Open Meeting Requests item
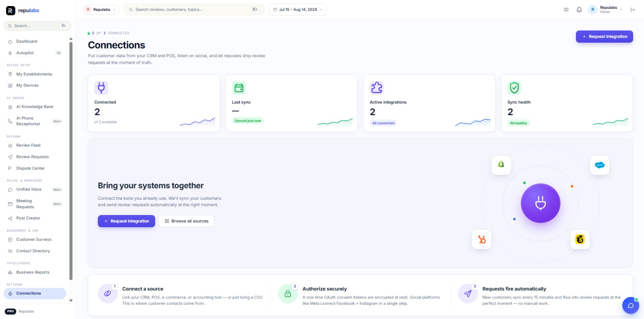Viewport: 644px width, 319px height. point(35,204)
